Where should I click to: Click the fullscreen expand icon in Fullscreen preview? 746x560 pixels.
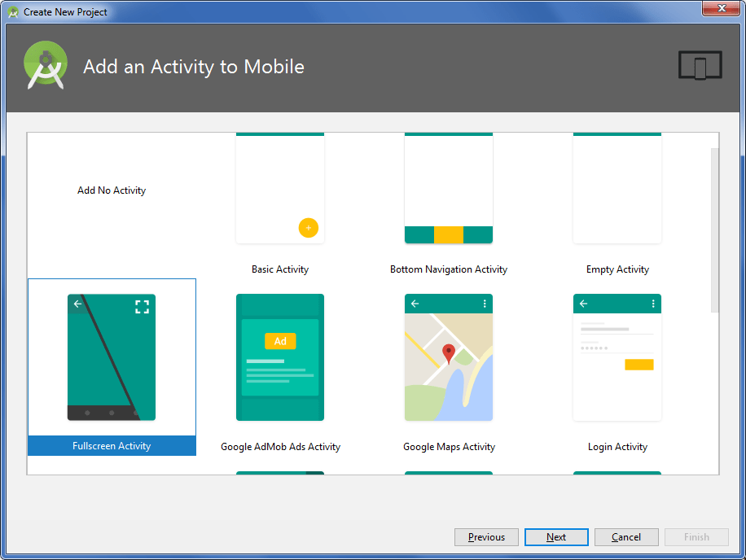point(142,307)
